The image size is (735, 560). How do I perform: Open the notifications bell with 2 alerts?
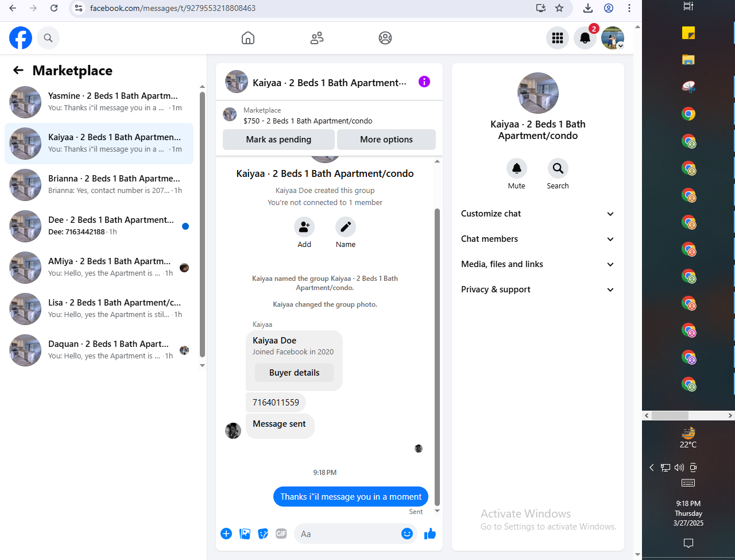pyautogui.click(x=585, y=38)
